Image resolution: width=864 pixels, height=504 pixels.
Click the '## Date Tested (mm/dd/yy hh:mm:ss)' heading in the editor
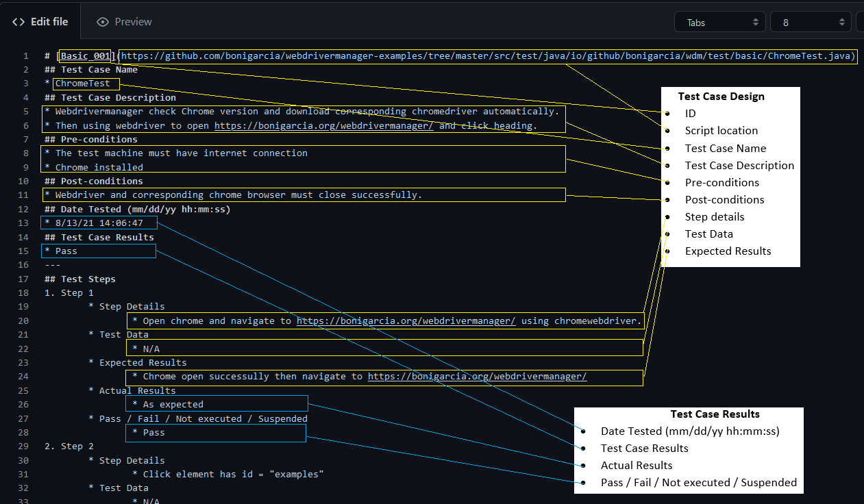138,209
